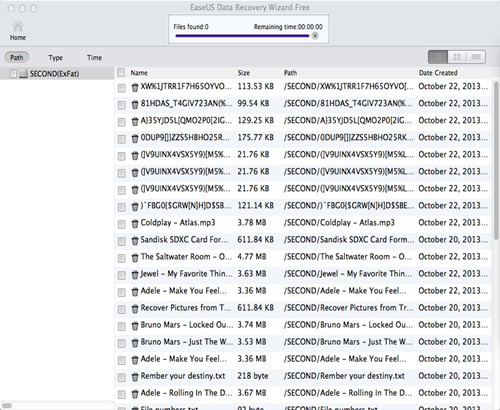Select the Time tab
This screenshot has width=500, height=410.
tap(94, 58)
